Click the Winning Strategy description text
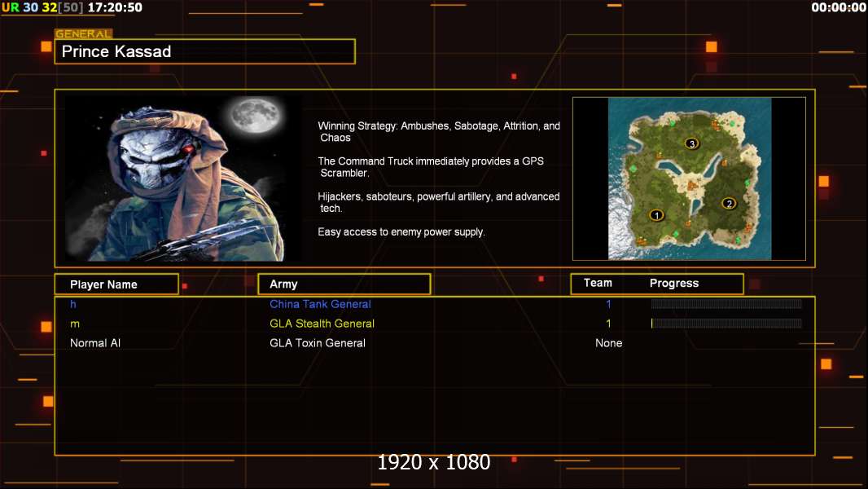Image resolution: width=868 pixels, height=489 pixels. (439, 132)
